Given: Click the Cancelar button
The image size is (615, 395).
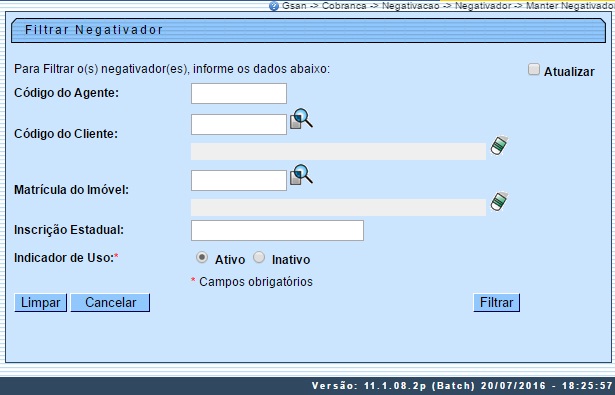Looking at the screenshot, I should [x=110, y=303].
